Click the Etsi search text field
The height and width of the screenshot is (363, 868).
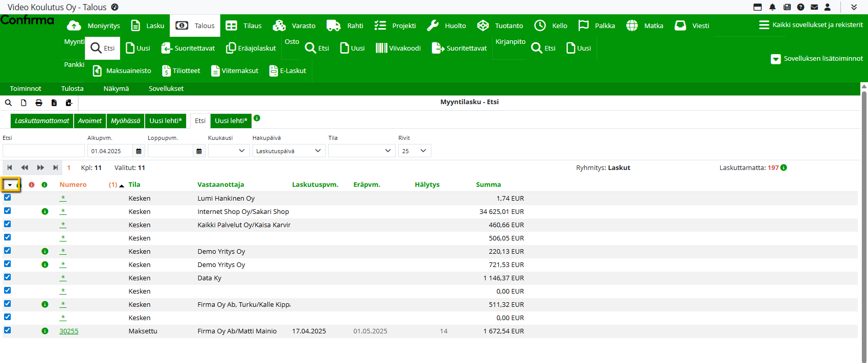43,151
